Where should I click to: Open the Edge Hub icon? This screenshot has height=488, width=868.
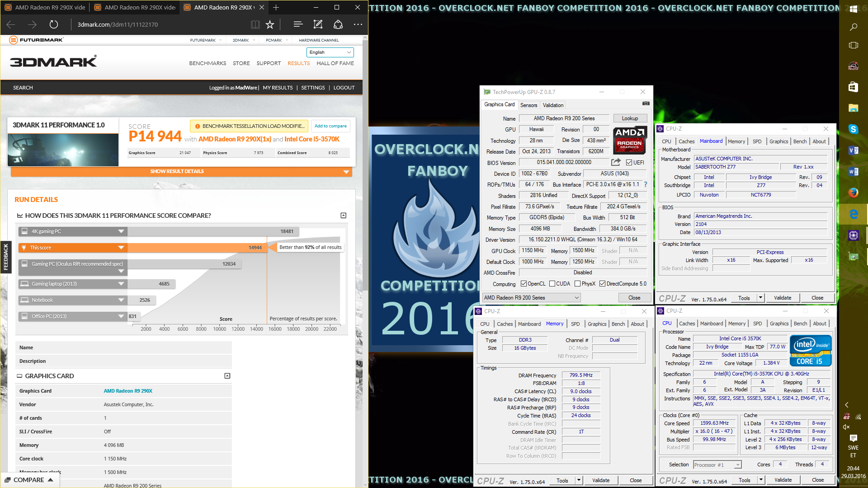298,24
